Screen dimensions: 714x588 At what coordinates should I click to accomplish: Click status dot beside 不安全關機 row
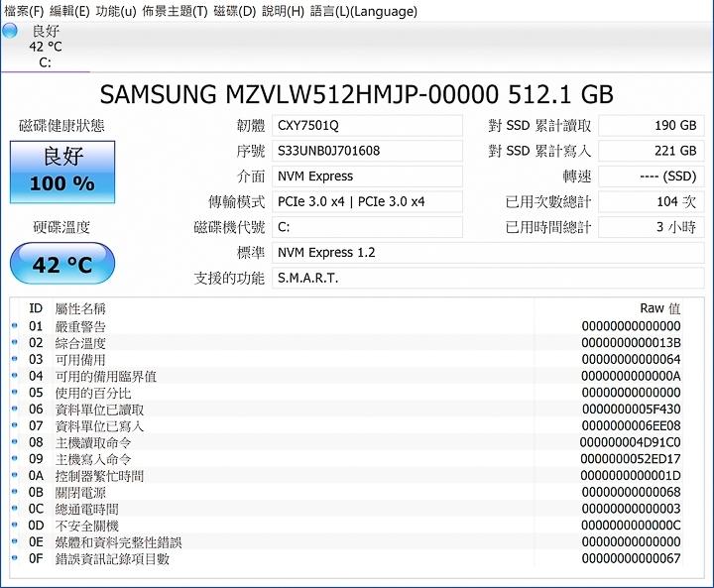(15, 526)
